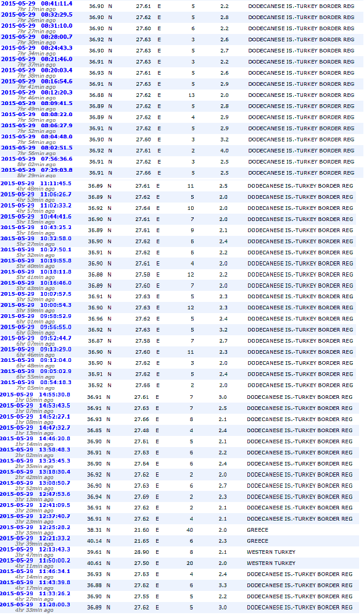The width and height of the screenshot is (364, 615).
Task: Follow the 09:05:02.9 event timestamp link
Action: click(36, 372)
